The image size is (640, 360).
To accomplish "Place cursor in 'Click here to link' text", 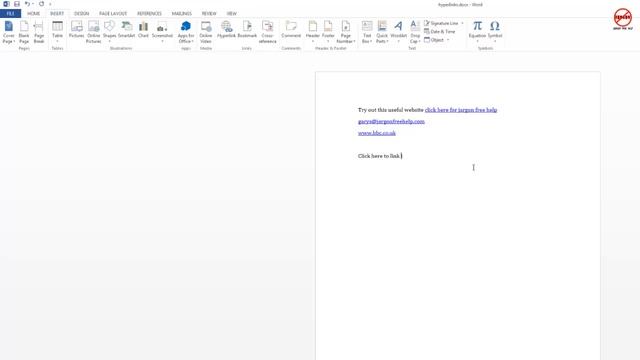I will click(x=379, y=156).
